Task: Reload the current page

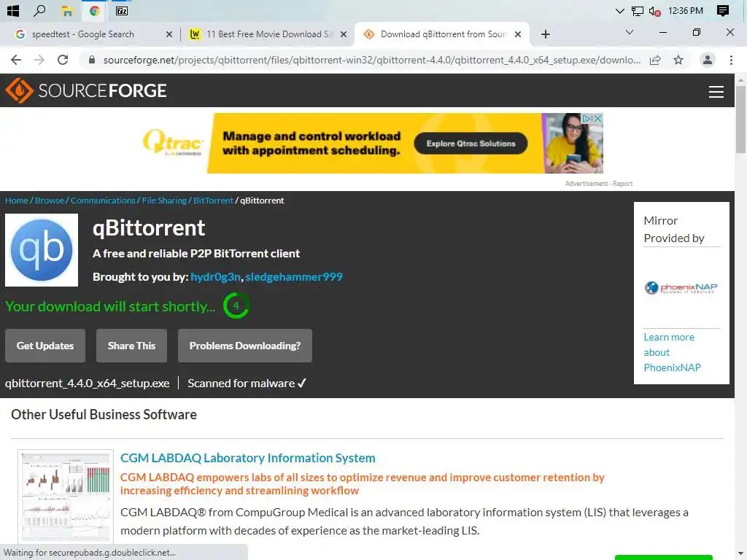Action: click(x=63, y=60)
